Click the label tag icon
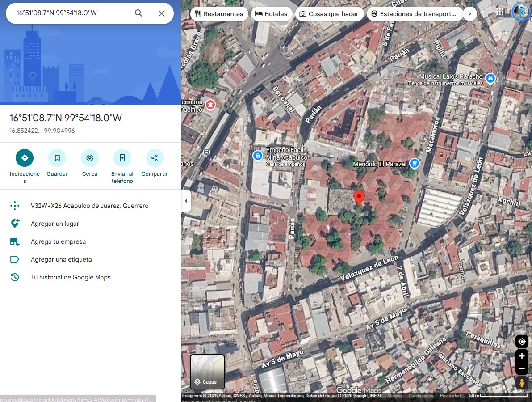 click(15, 259)
